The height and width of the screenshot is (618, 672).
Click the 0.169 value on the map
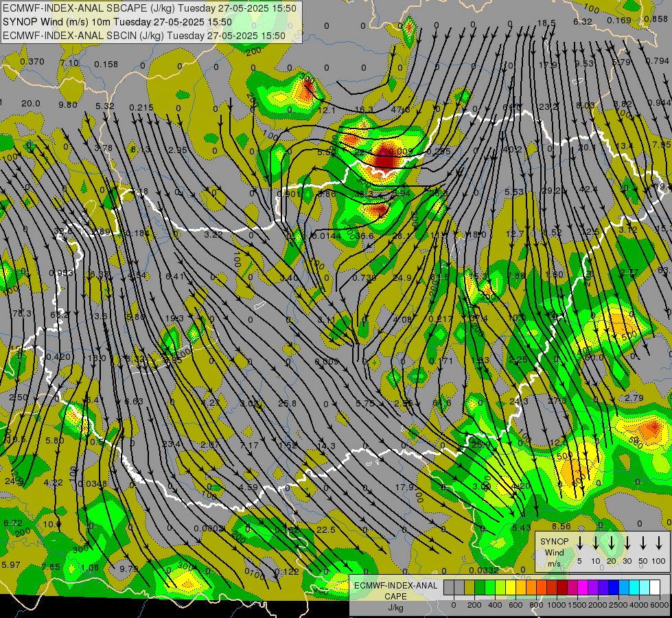click(619, 20)
